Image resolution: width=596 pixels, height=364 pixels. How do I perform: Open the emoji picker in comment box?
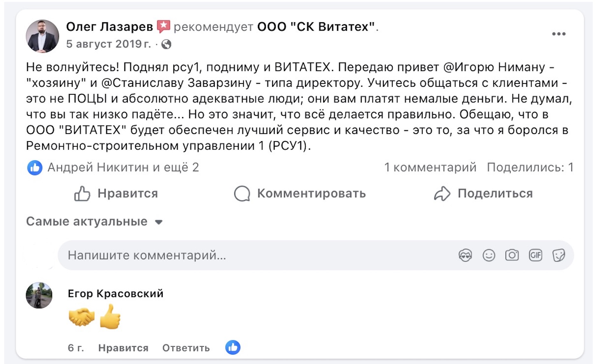pyautogui.click(x=489, y=255)
